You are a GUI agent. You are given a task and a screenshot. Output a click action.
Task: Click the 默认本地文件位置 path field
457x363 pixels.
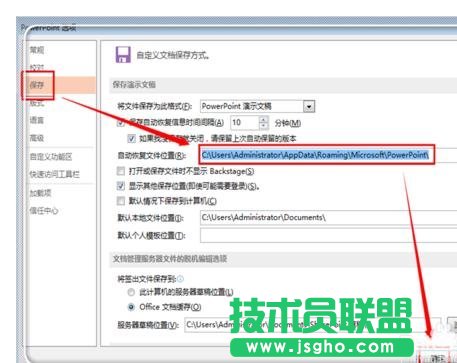click(x=329, y=218)
